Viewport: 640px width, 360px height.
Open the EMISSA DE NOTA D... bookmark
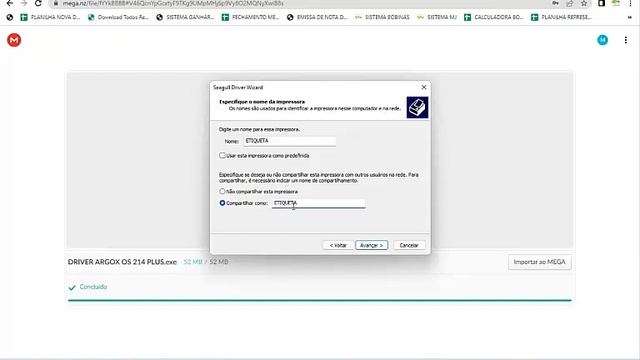pyautogui.click(x=317, y=17)
